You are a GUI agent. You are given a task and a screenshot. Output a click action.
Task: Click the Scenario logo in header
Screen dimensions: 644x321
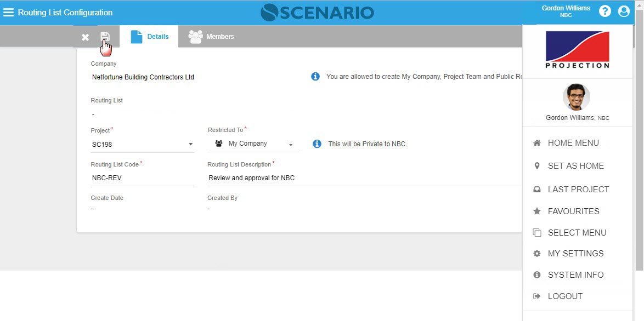click(x=317, y=12)
